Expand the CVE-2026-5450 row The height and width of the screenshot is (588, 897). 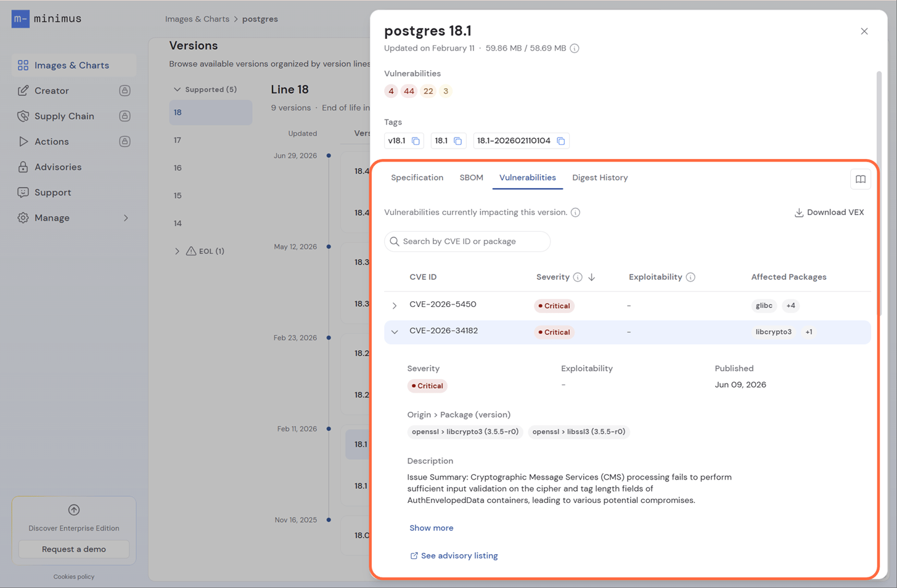click(395, 306)
